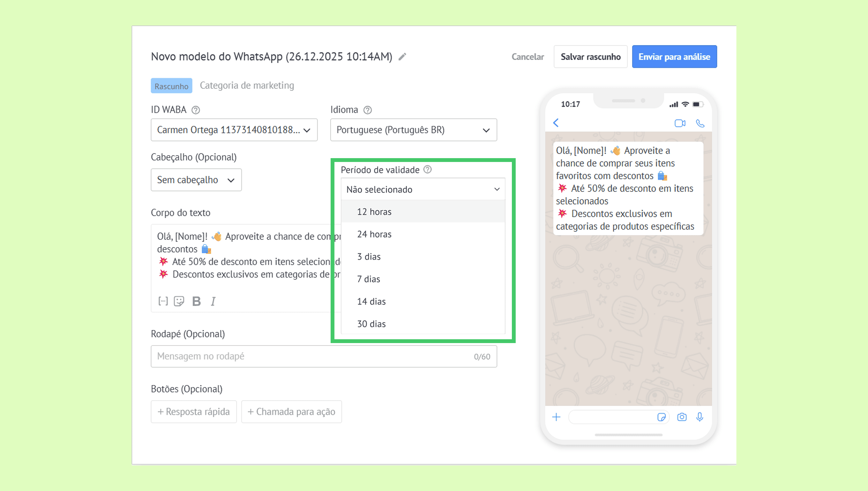
Task: Click the Período de validade help icon
Action: 428,169
